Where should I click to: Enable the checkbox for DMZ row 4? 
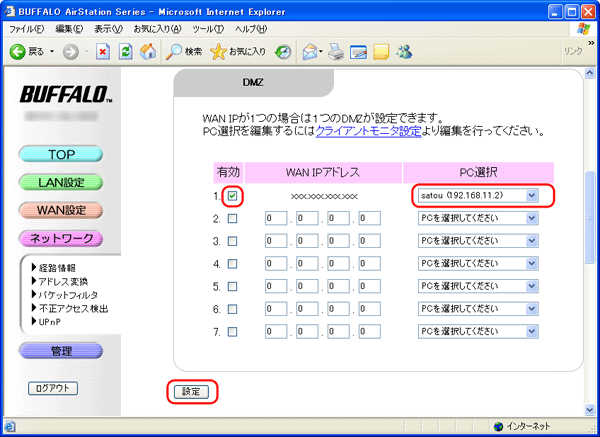(232, 264)
